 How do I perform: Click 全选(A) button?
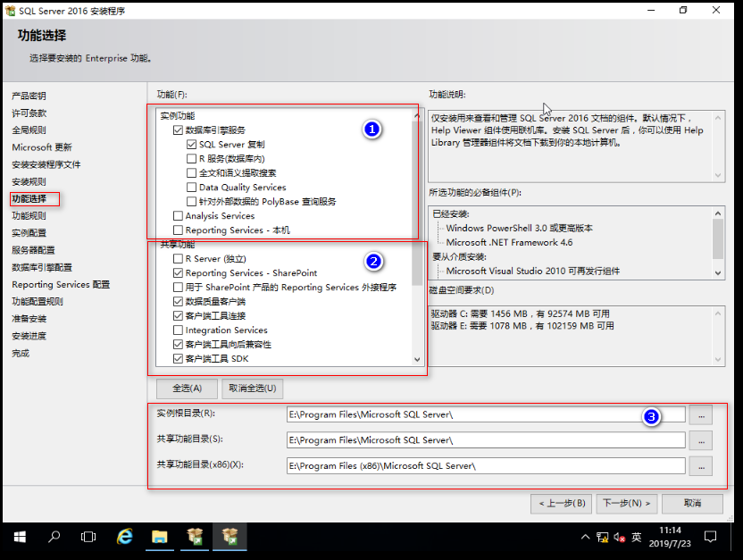(x=188, y=389)
